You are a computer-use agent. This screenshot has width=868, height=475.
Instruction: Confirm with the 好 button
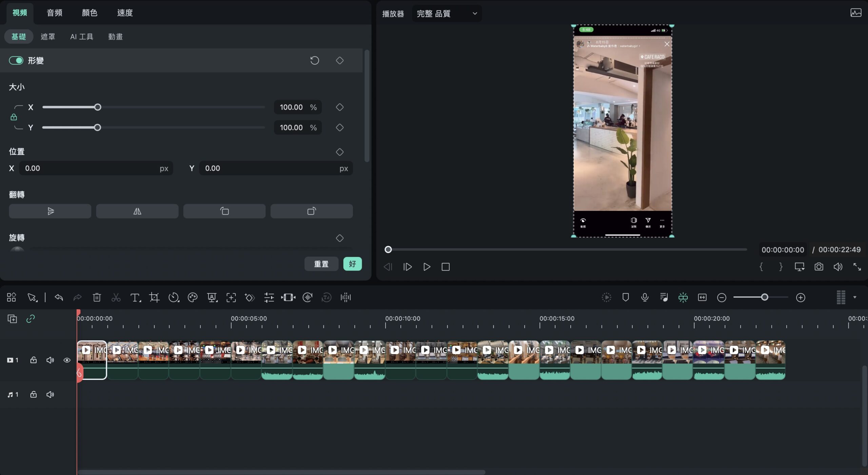click(352, 264)
